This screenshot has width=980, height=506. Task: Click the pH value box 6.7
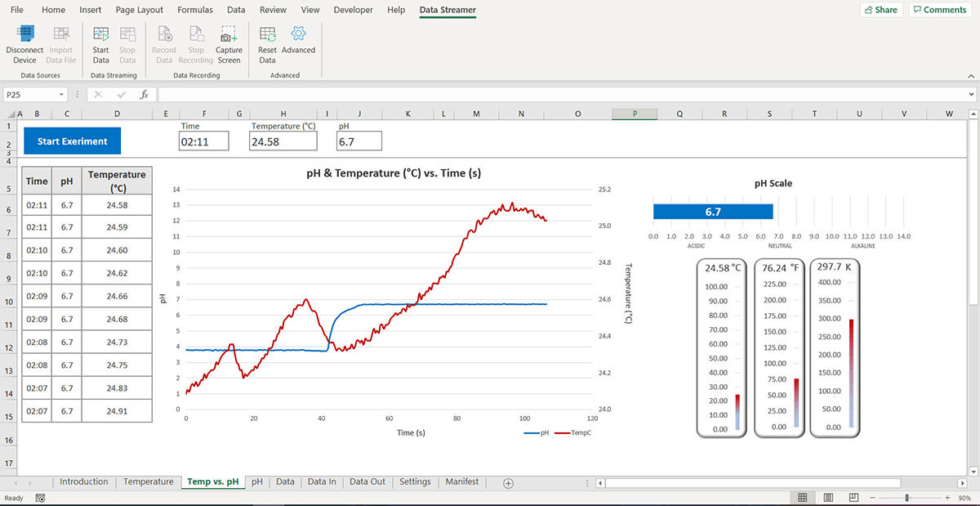coord(359,141)
